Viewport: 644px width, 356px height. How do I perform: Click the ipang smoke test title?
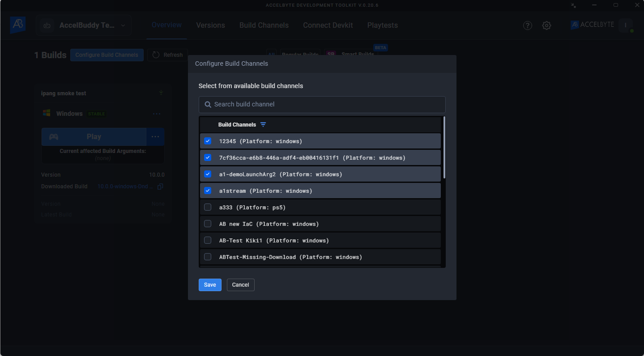64,93
